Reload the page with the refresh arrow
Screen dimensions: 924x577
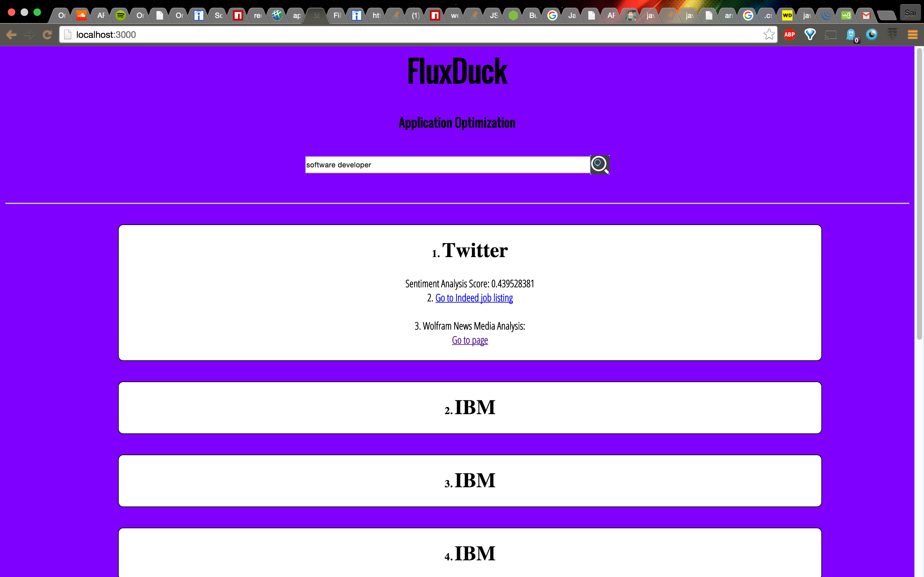point(47,35)
